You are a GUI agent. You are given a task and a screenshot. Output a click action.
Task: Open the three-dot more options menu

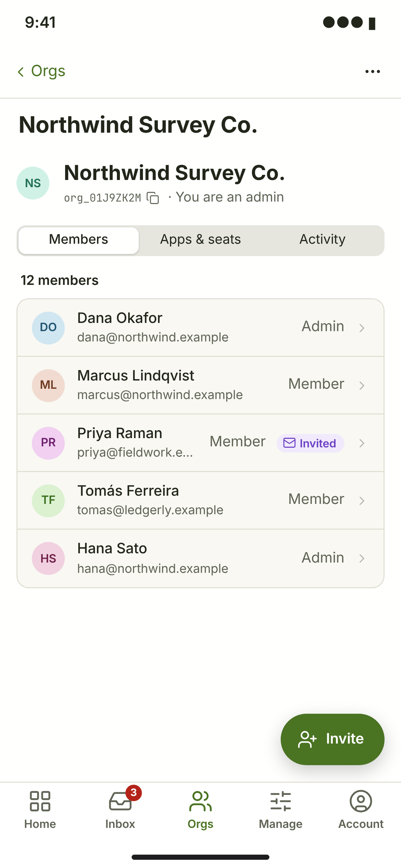(373, 71)
